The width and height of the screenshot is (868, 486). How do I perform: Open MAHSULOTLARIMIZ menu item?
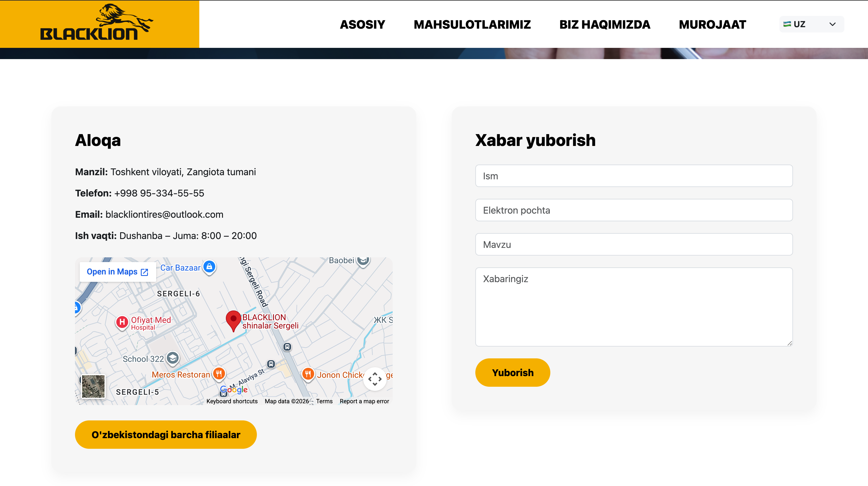[x=472, y=24]
